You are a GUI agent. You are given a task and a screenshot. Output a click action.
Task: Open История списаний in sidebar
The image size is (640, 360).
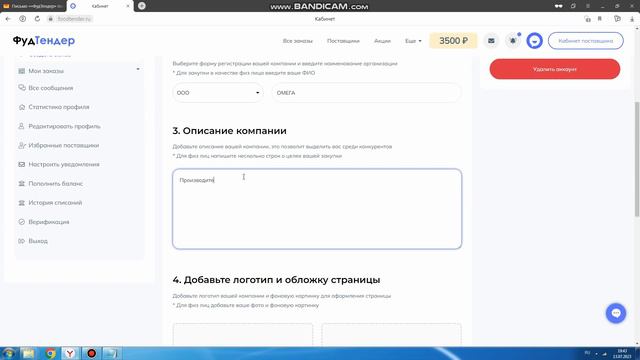tap(55, 203)
